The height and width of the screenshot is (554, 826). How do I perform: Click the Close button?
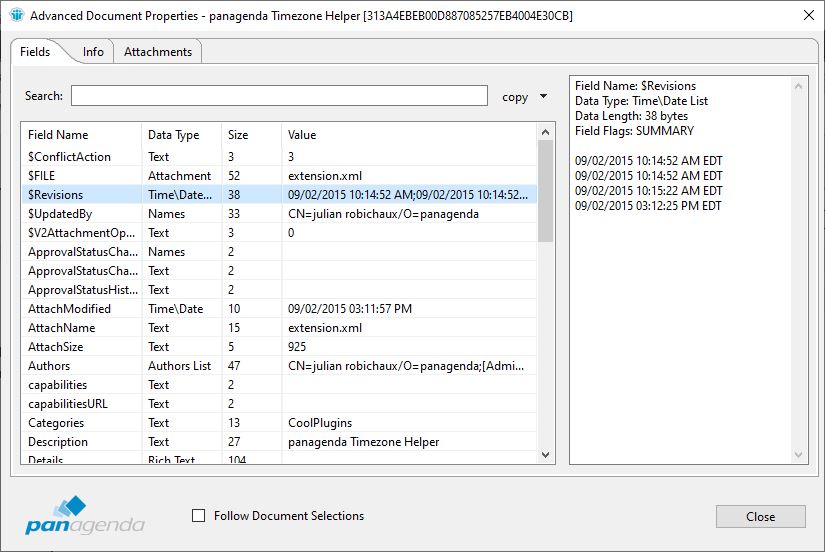pyautogui.click(x=760, y=517)
